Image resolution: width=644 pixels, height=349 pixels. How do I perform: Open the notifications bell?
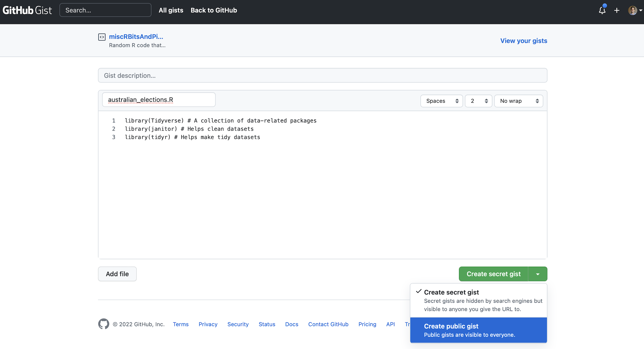click(602, 11)
